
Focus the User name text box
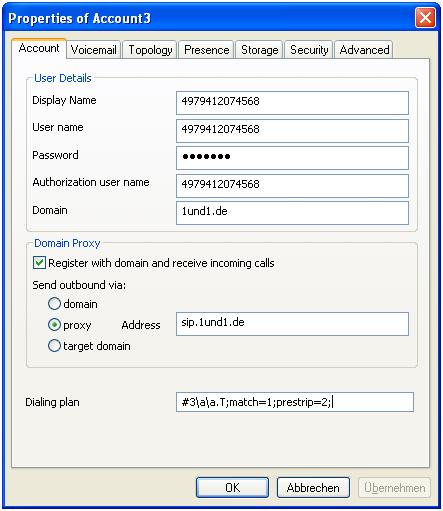(292, 131)
